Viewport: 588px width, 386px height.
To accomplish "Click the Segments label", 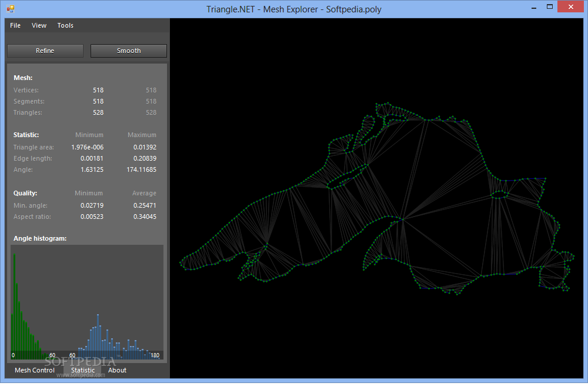I will click(29, 101).
